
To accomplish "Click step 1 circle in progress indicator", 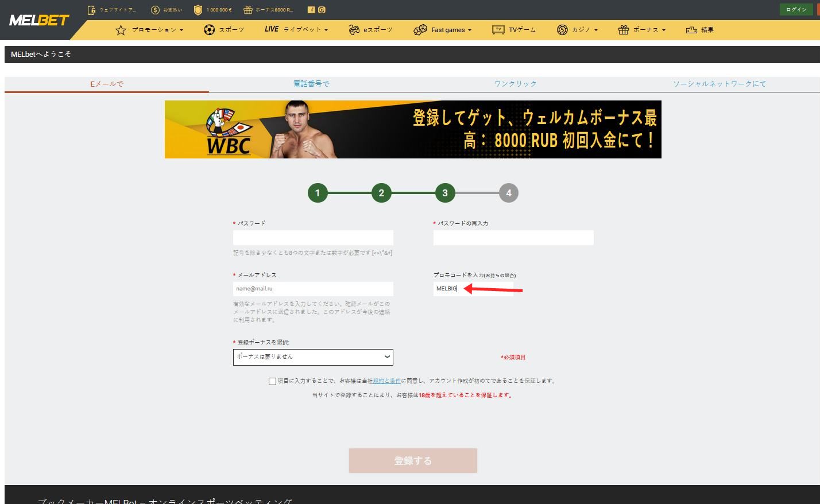I will [318, 193].
